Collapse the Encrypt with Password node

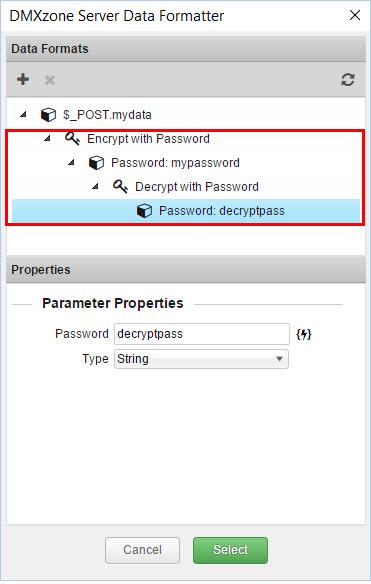(47, 139)
